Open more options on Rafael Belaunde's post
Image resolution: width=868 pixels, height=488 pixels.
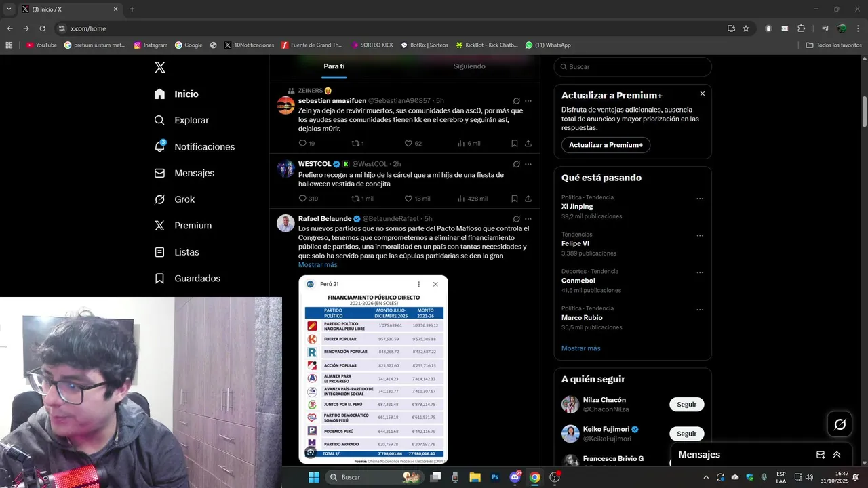point(528,219)
